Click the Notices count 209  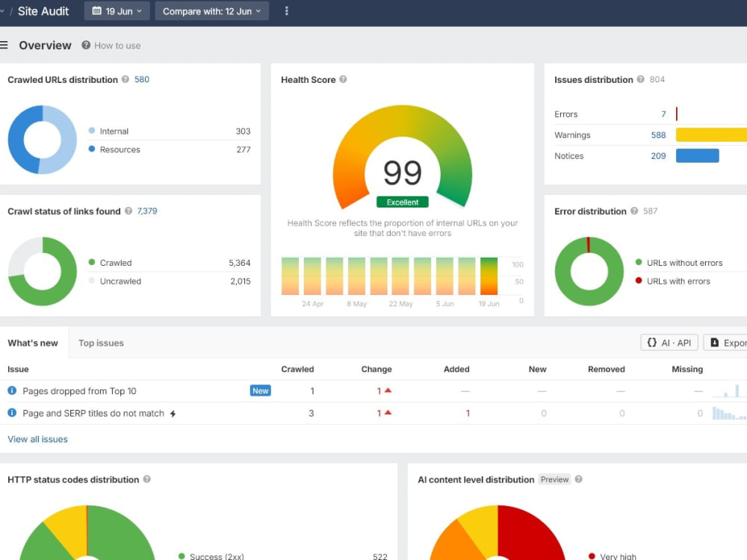[658, 156]
